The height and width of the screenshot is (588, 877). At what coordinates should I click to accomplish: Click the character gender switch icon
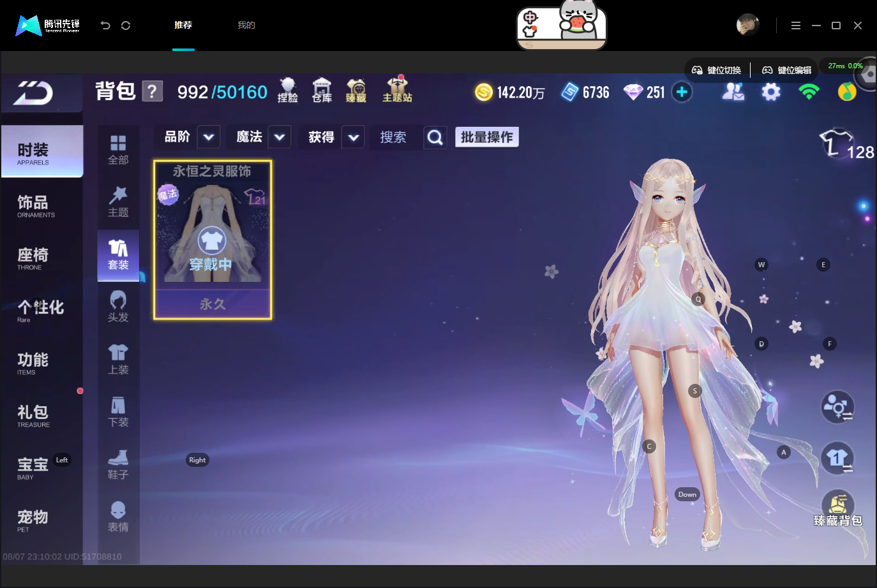coord(837,407)
